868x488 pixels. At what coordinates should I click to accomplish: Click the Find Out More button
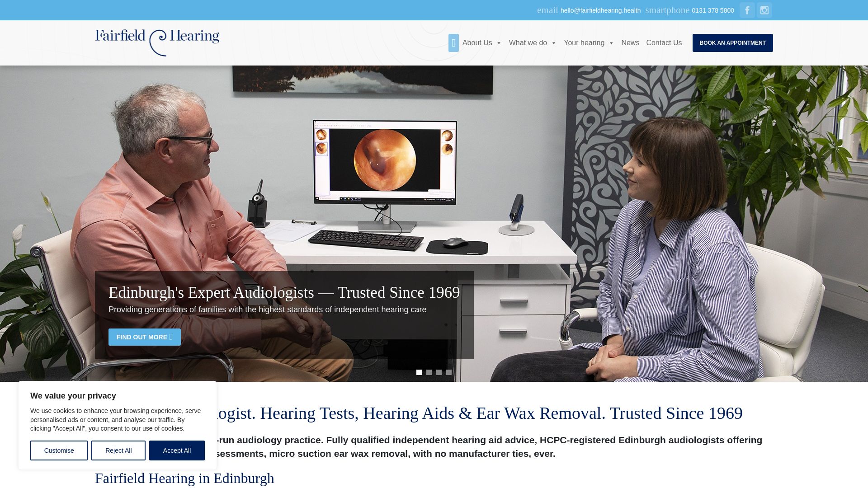pyautogui.click(x=145, y=337)
